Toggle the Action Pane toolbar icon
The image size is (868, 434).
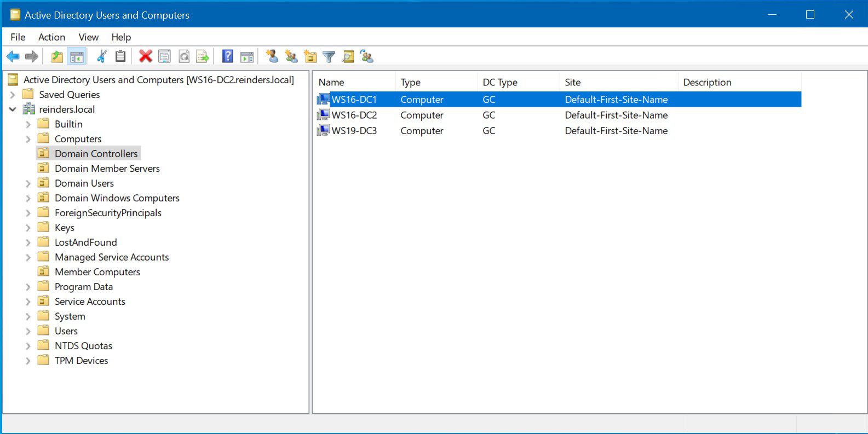(x=247, y=56)
